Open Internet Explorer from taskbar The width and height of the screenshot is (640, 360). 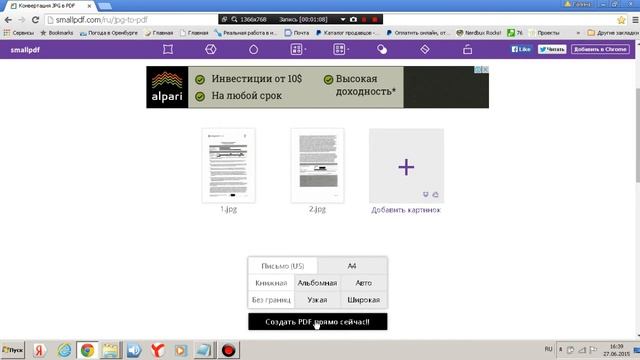64,350
